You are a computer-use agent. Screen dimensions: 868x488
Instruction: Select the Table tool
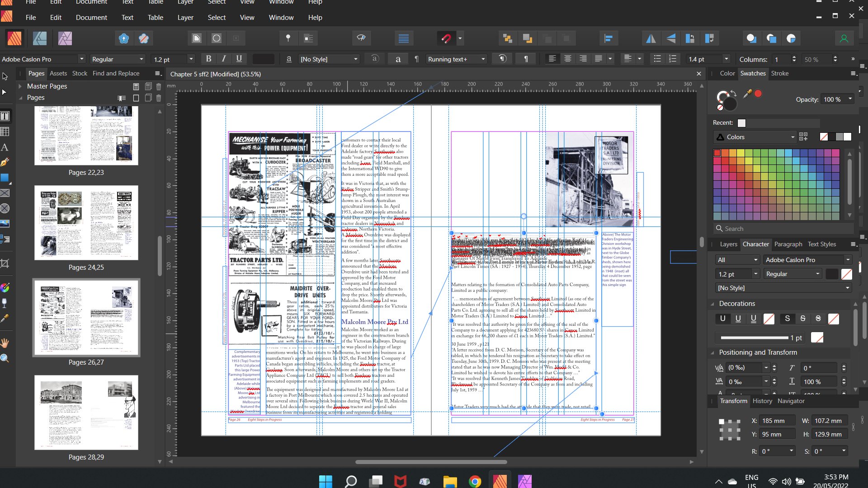pyautogui.click(x=5, y=131)
